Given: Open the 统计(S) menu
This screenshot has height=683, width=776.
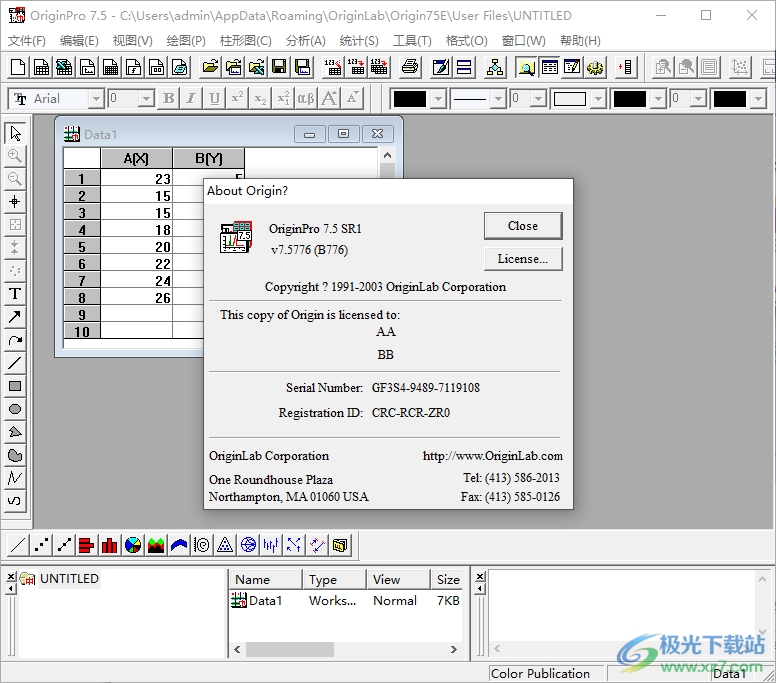Looking at the screenshot, I should [359, 41].
